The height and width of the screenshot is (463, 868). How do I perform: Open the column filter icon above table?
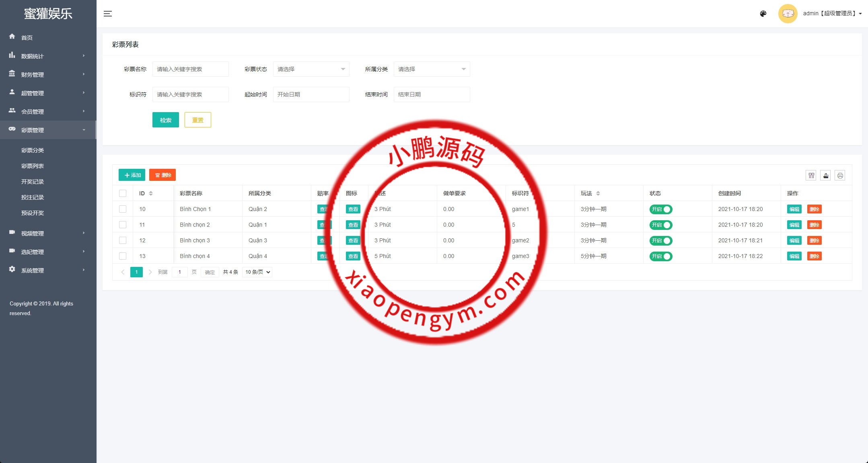click(811, 175)
